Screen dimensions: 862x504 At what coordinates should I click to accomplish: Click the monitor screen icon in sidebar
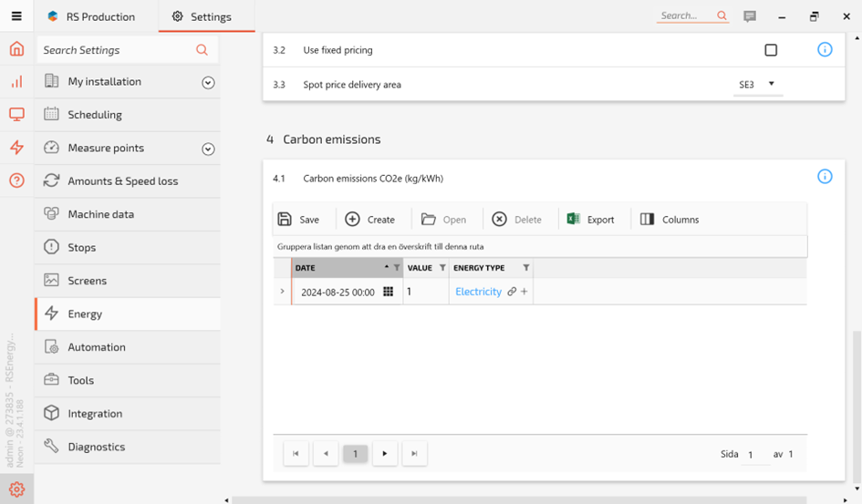(16, 115)
